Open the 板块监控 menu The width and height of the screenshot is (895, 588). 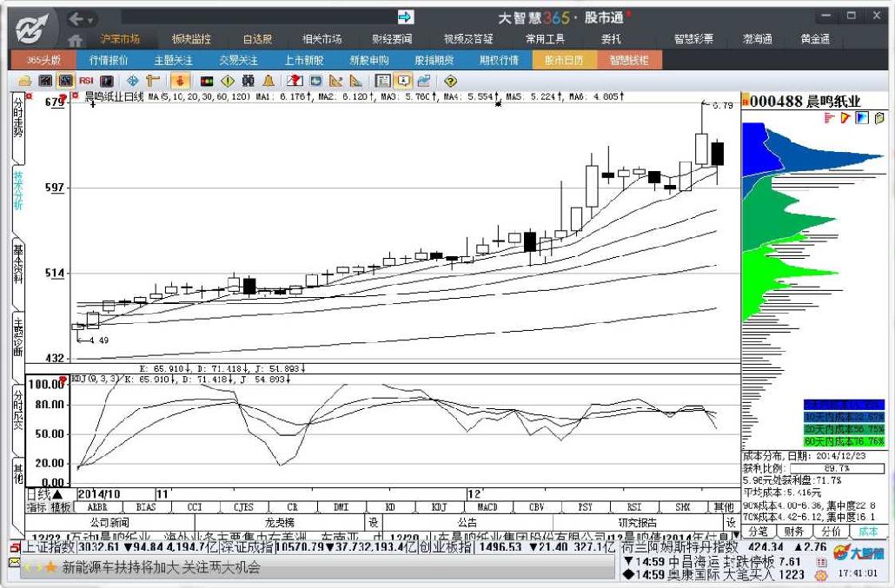191,39
